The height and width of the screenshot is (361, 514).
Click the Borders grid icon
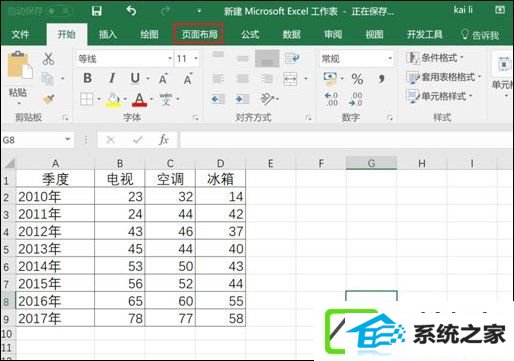coord(87,99)
